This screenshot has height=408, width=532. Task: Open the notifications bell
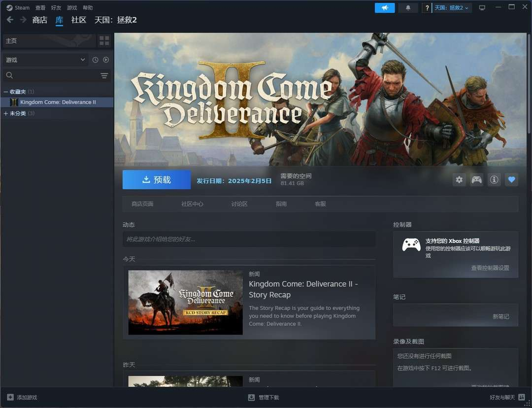tap(408, 8)
